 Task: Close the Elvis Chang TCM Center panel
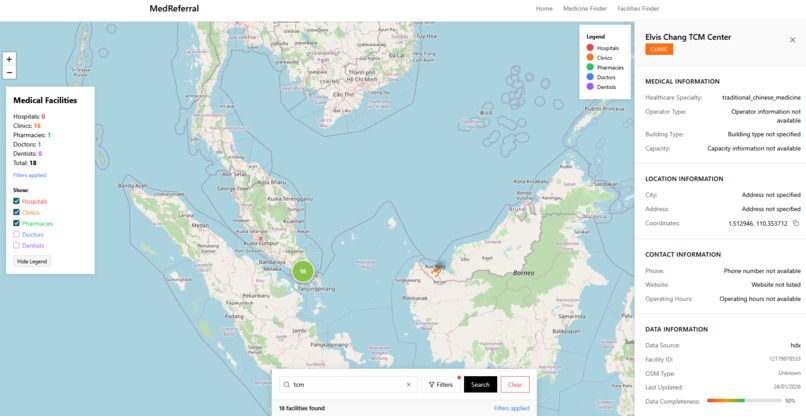pos(792,40)
